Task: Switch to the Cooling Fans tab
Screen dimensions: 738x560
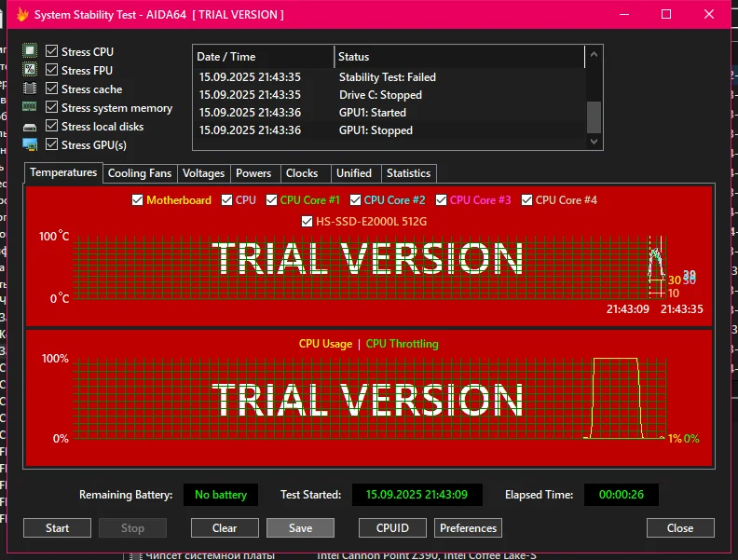Action: tap(140, 173)
